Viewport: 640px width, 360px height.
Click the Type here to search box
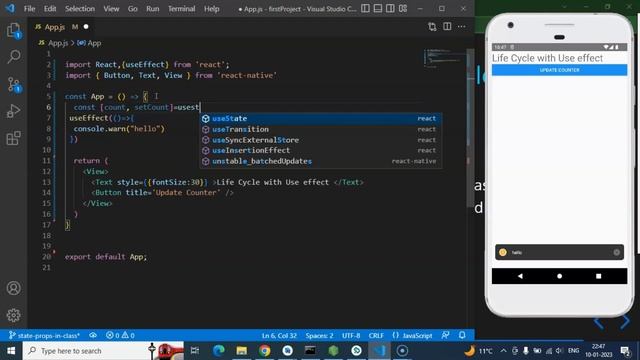pyautogui.click(x=103, y=351)
